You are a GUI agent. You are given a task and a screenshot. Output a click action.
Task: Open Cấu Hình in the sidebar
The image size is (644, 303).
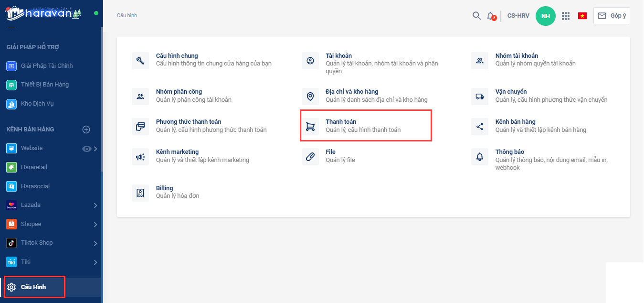pos(33,287)
